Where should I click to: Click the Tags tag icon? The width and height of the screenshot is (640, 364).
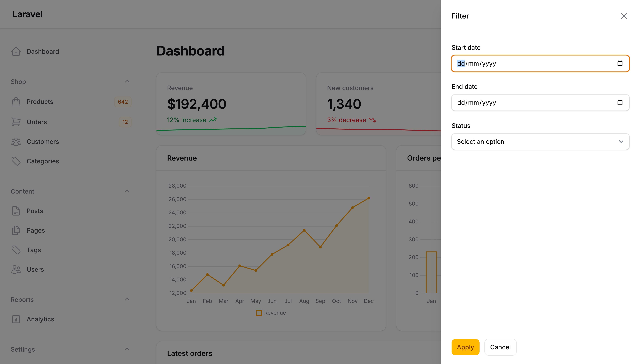click(x=16, y=250)
